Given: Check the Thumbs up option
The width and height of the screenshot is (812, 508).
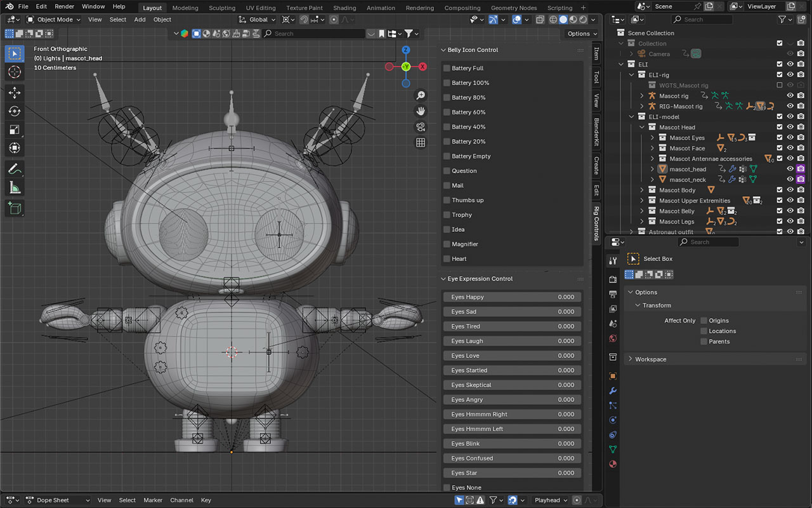Looking at the screenshot, I should click(x=447, y=200).
